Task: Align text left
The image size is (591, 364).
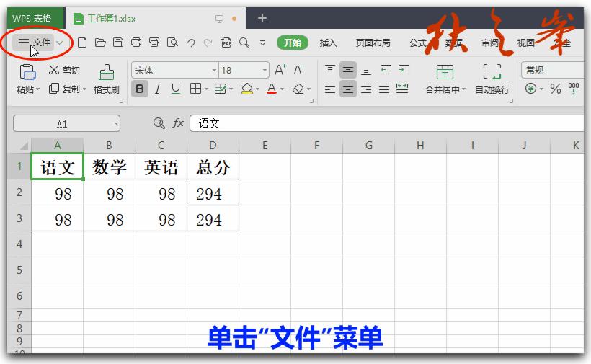Action: coord(330,89)
